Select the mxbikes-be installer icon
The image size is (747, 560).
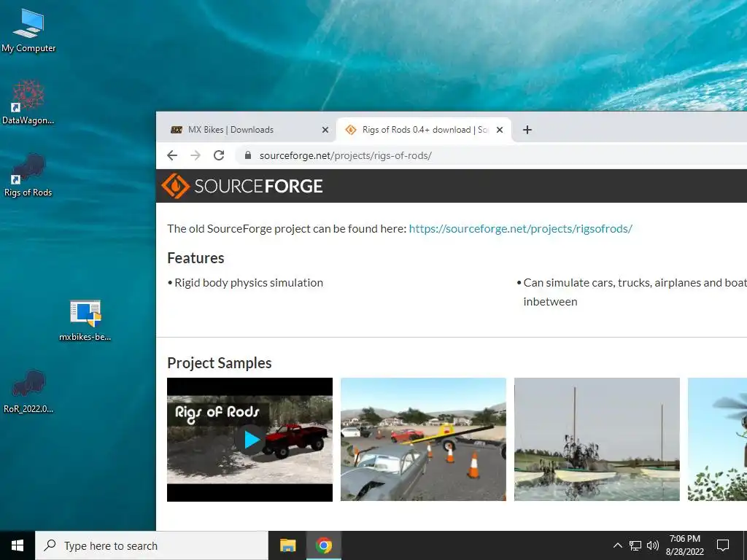85,320
